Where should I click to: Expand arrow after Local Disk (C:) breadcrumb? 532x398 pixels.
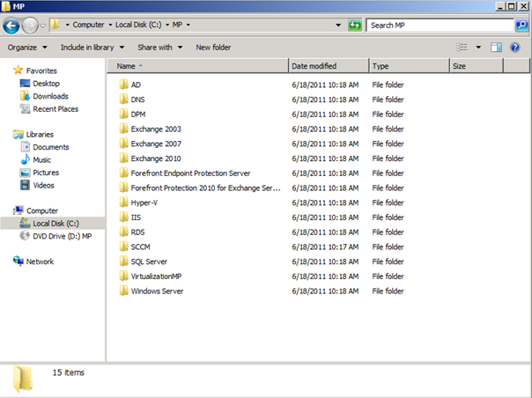click(x=167, y=25)
